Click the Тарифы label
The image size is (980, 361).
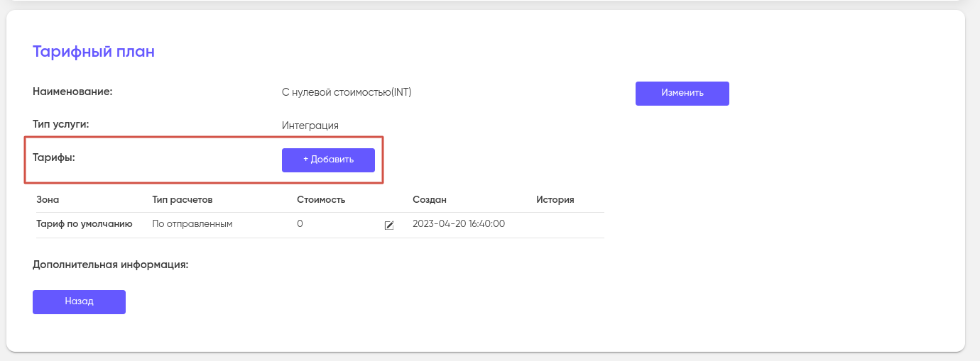pyautogui.click(x=54, y=157)
